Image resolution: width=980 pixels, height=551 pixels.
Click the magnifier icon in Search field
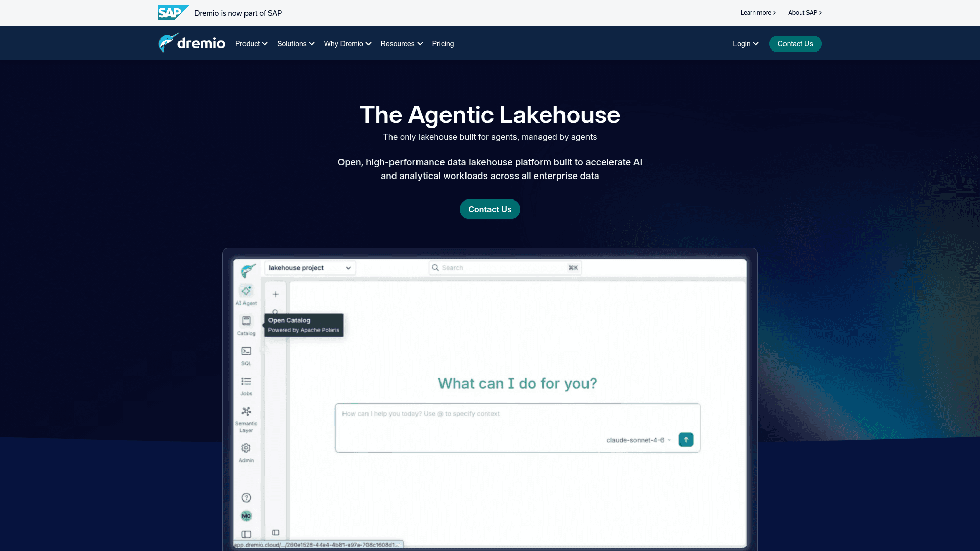click(435, 268)
